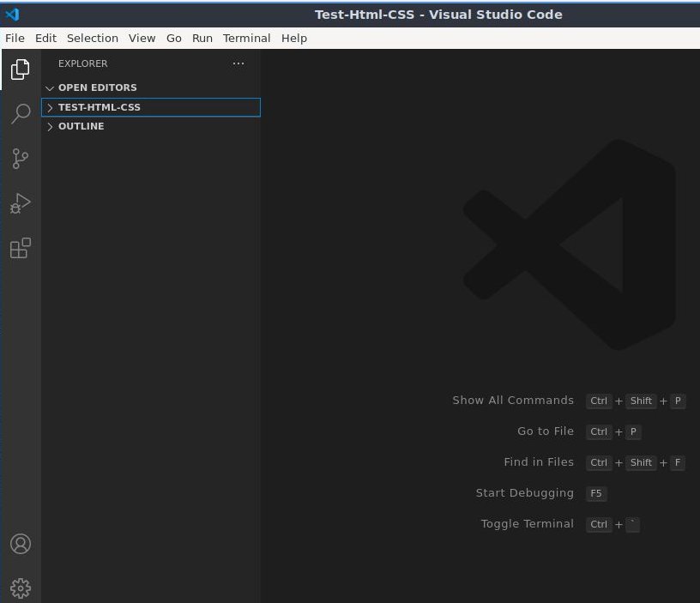Click the F5 key label
Screen dimensions: 700x603
click(x=596, y=493)
